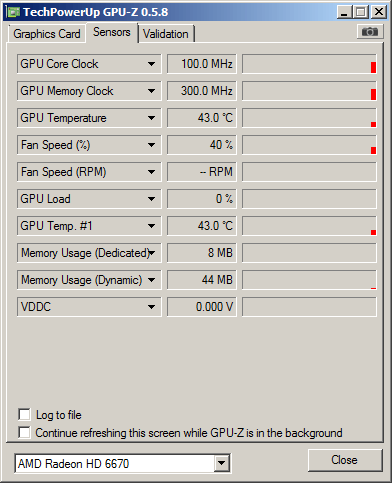The image size is (392, 483).
Task: Switch to the Graphics Card tab
Action: tap(47, 34)
